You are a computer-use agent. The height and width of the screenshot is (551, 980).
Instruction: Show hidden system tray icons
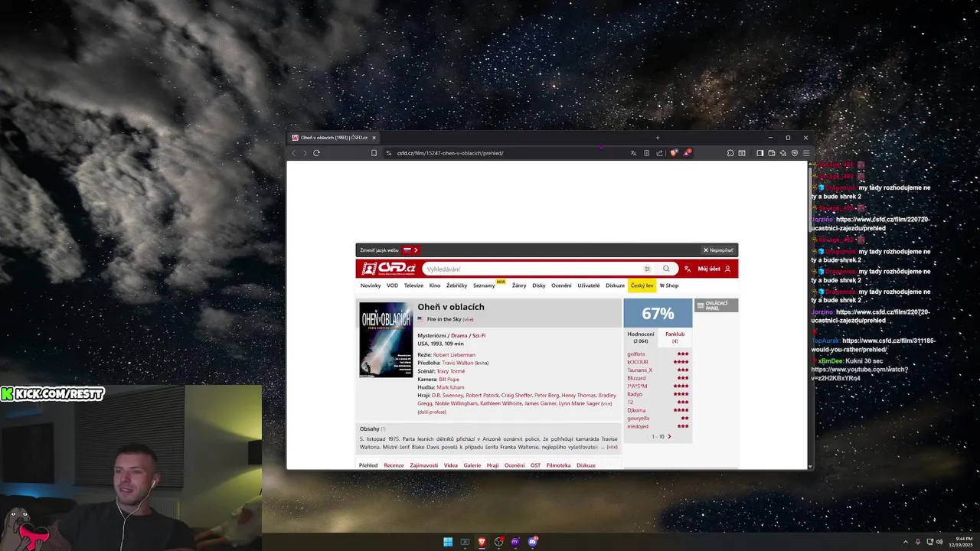[x=906, y=542]
